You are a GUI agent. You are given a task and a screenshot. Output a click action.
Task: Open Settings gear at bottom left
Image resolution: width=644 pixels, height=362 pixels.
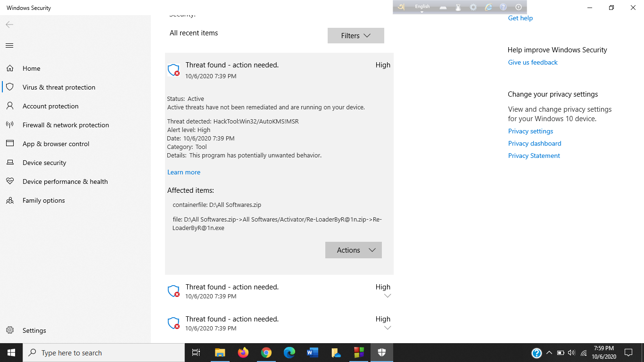[10, 330]
